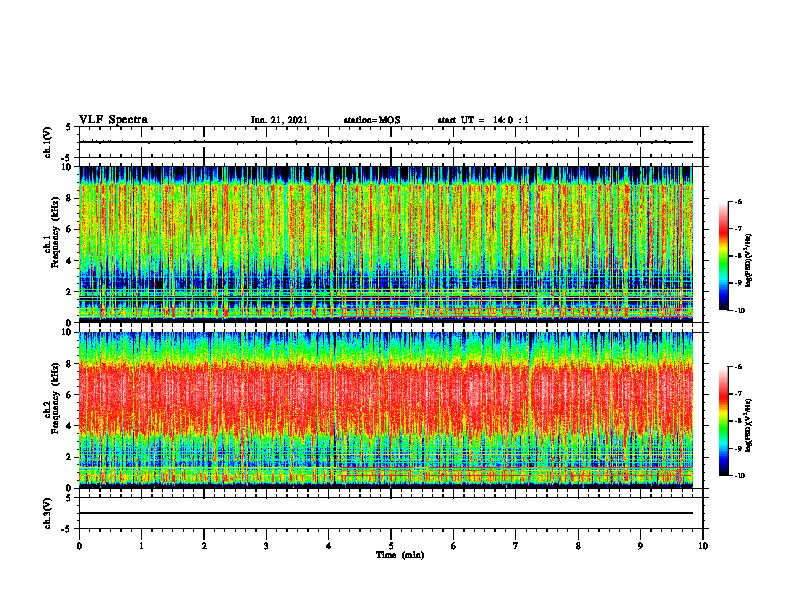The width and height of the screenshot is (792, 612).
Task: Click the "6" kHz tick on ch.1 frequency axis
Action: (70, 229)
